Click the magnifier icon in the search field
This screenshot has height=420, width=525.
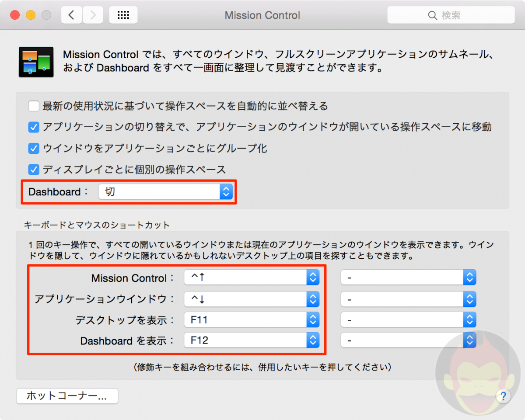(432, 15)
